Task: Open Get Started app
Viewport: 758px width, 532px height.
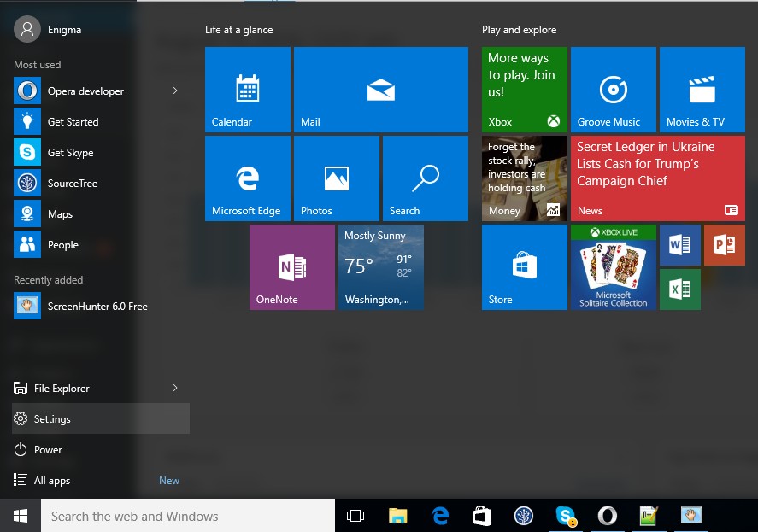Action: (101, 122)
